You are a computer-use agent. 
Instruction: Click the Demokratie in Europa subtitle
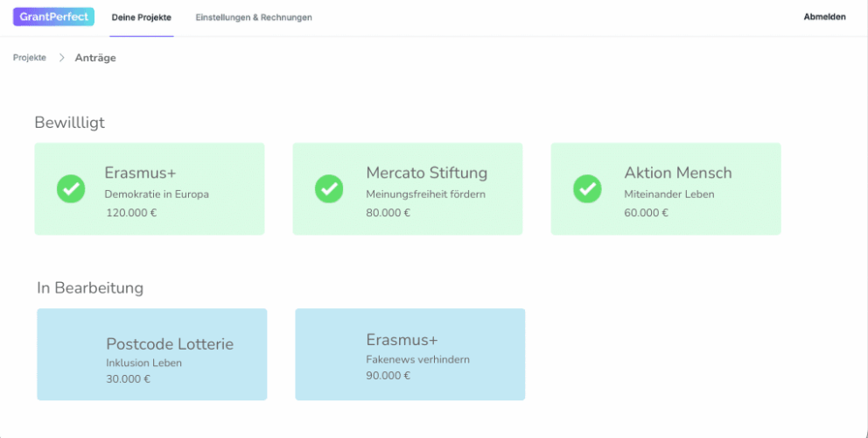pos(157,194)
